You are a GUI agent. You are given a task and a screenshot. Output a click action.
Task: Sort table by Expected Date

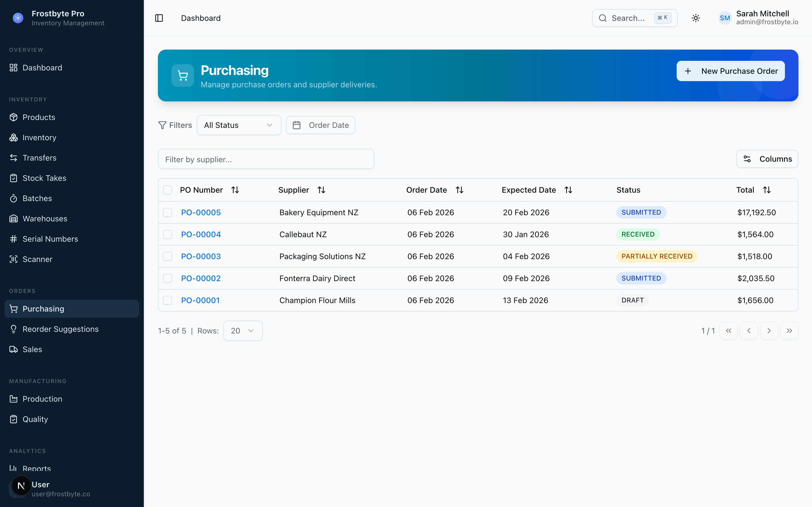(568, 190)
